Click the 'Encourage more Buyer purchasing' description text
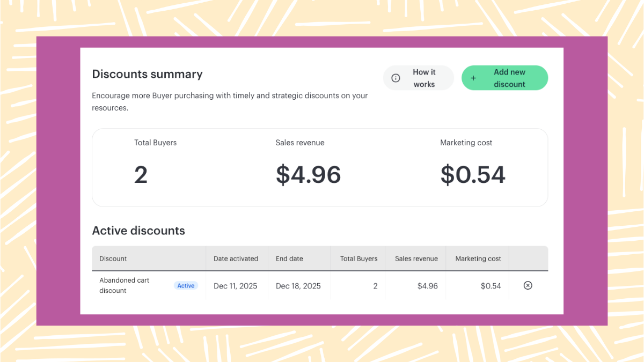This screenshot has width=644, height=362. [230, 101]
